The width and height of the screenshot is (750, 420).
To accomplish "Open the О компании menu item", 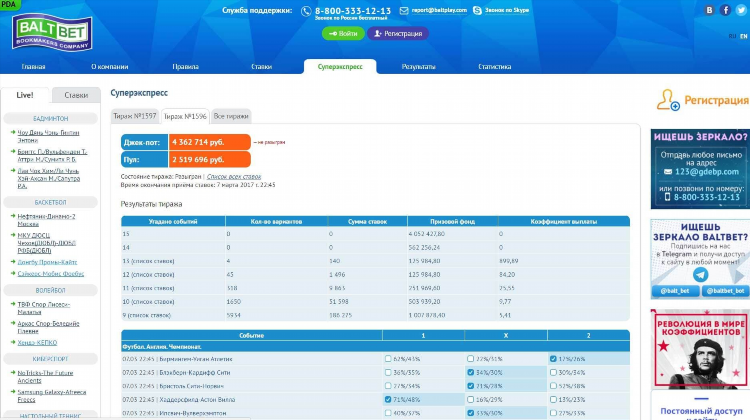I will [x=110, y=66].
